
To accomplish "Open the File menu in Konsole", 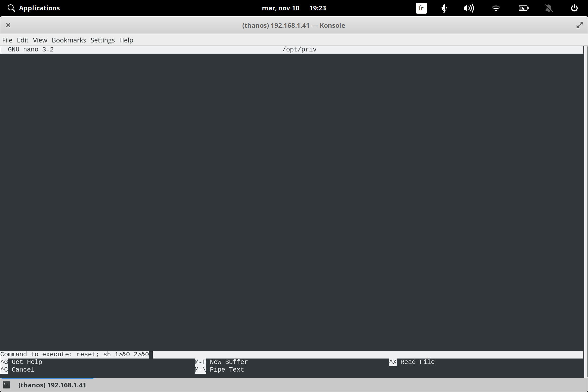I will 7,40.
